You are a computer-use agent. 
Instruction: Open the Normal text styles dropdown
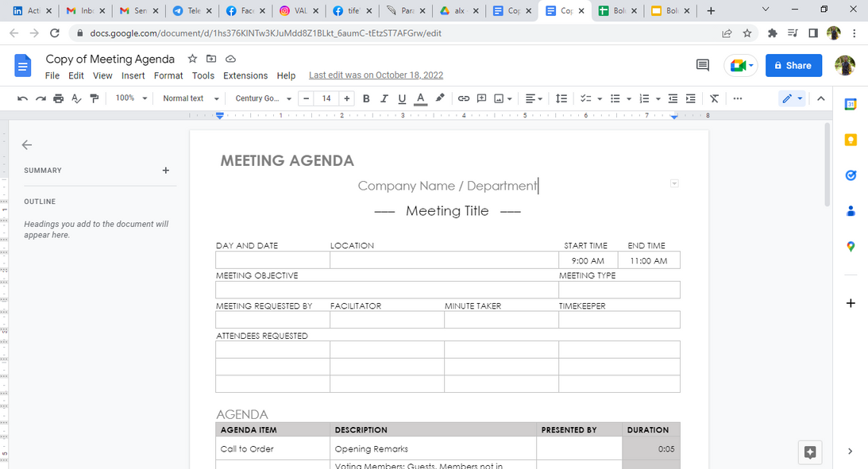[x=191, y=98]
